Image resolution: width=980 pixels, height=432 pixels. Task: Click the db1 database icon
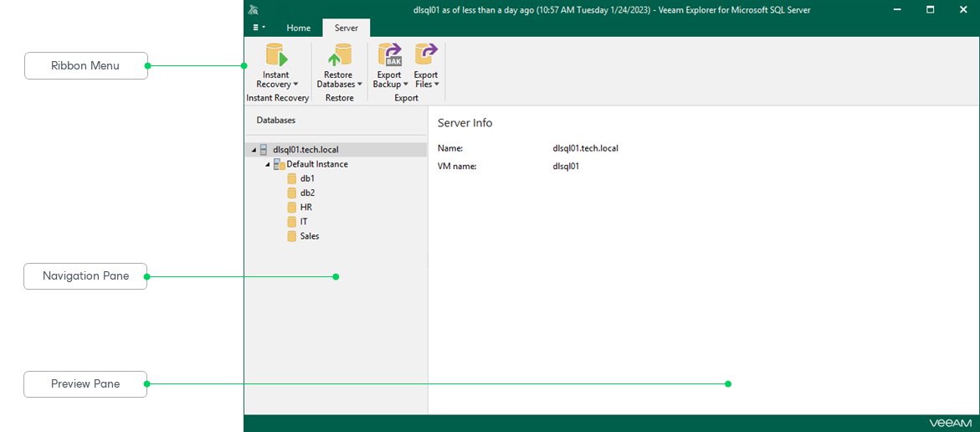tap(292, 179)
